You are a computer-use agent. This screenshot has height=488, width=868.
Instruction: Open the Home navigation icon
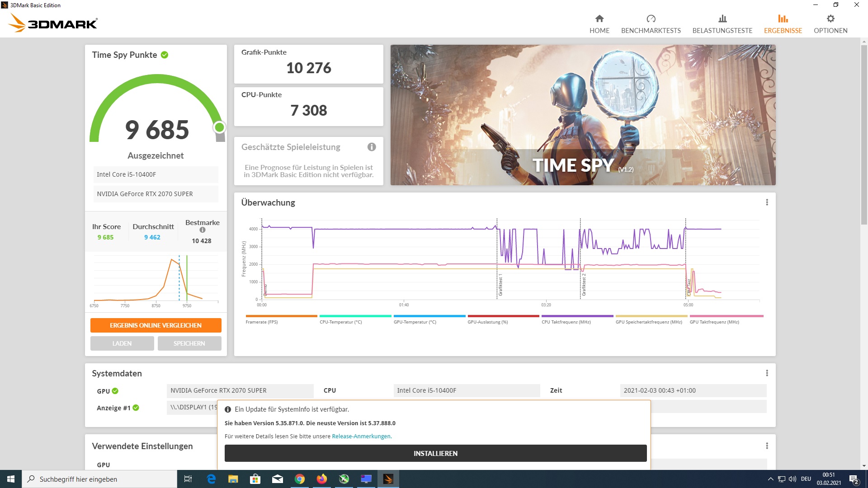[599, 19]
